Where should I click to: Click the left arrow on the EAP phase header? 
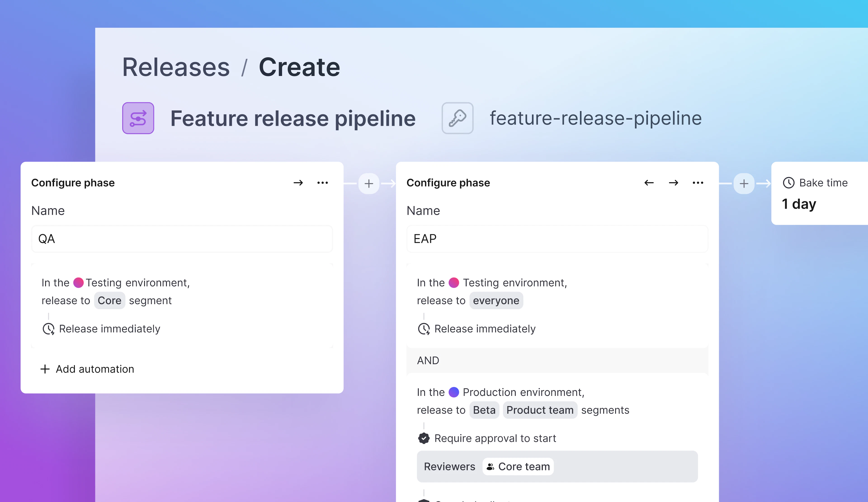coord(649,183)
